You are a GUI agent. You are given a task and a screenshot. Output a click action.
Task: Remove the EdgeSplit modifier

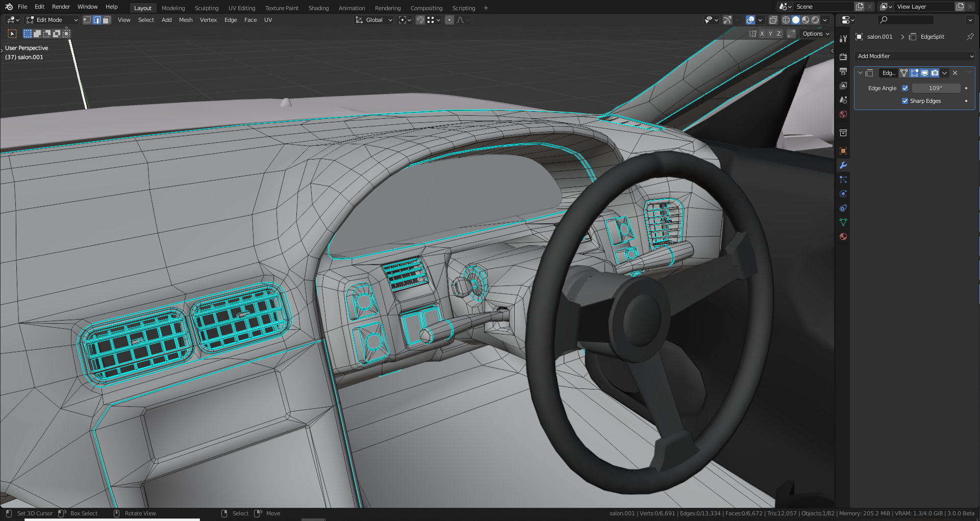pyautogui.click(x=955, y=73)
